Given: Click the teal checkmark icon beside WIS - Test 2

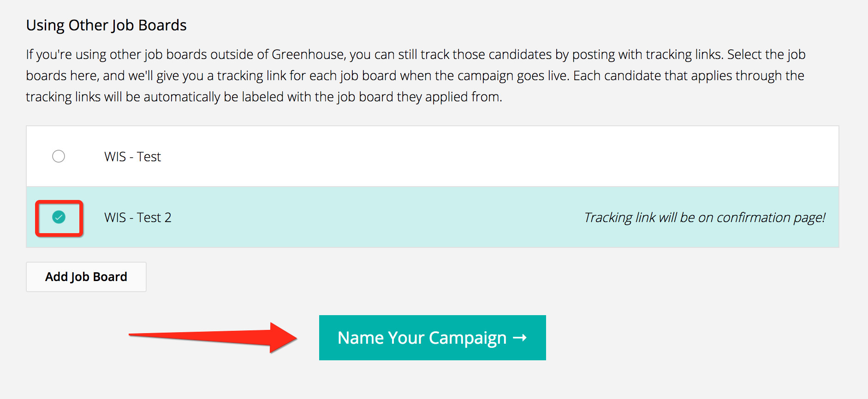Looking at the screenshot, I should (x=59, y=217).
